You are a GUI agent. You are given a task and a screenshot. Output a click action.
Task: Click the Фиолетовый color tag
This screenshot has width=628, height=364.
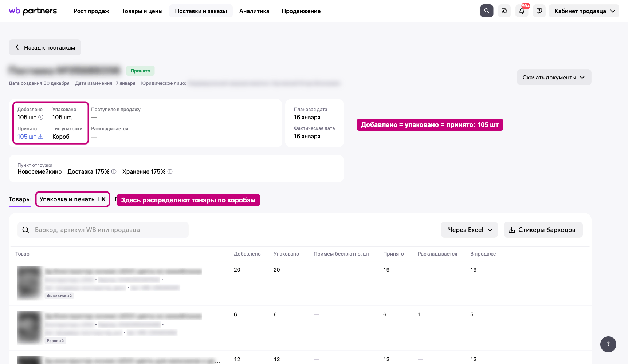(59, 296)
